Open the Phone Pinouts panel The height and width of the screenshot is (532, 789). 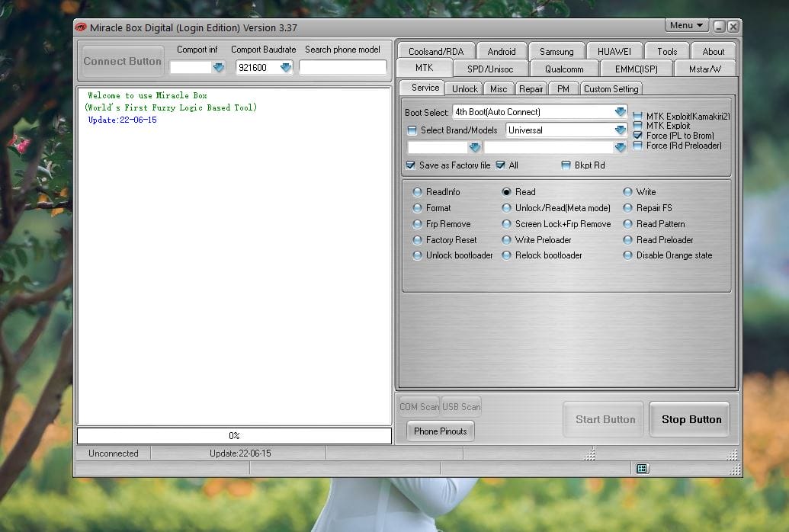click(x=440, y=431)
